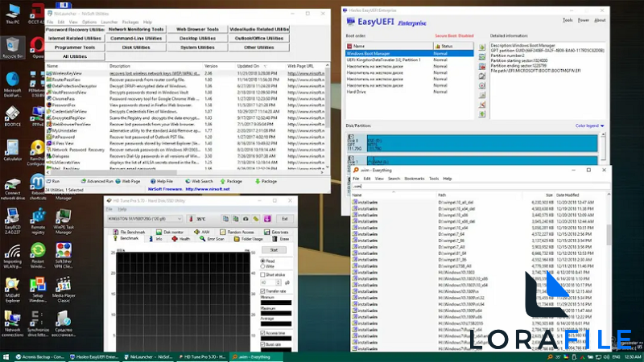
Task: Enable Short stroke checkbox in HD Tune
Action: pyautogui.click(x=263, y=274)
